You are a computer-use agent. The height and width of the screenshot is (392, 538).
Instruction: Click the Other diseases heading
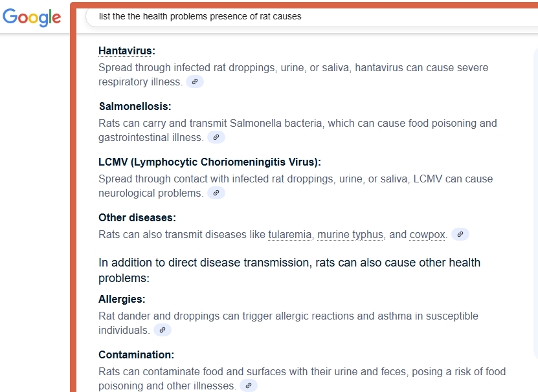coord(137,218)
